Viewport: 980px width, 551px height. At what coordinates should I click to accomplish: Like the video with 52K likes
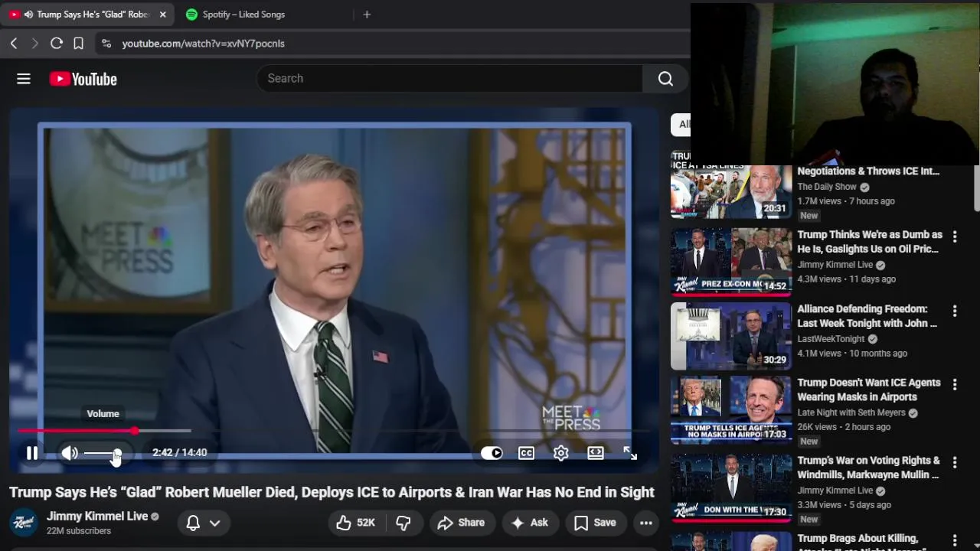(x=356, y=523)
